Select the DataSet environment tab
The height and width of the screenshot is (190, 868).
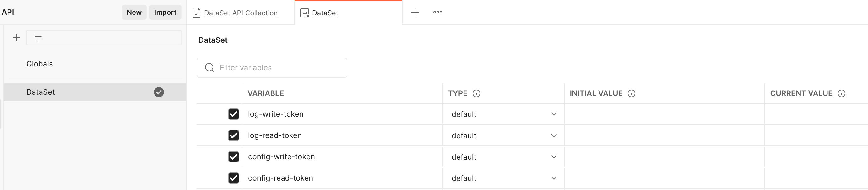[348, 13]
